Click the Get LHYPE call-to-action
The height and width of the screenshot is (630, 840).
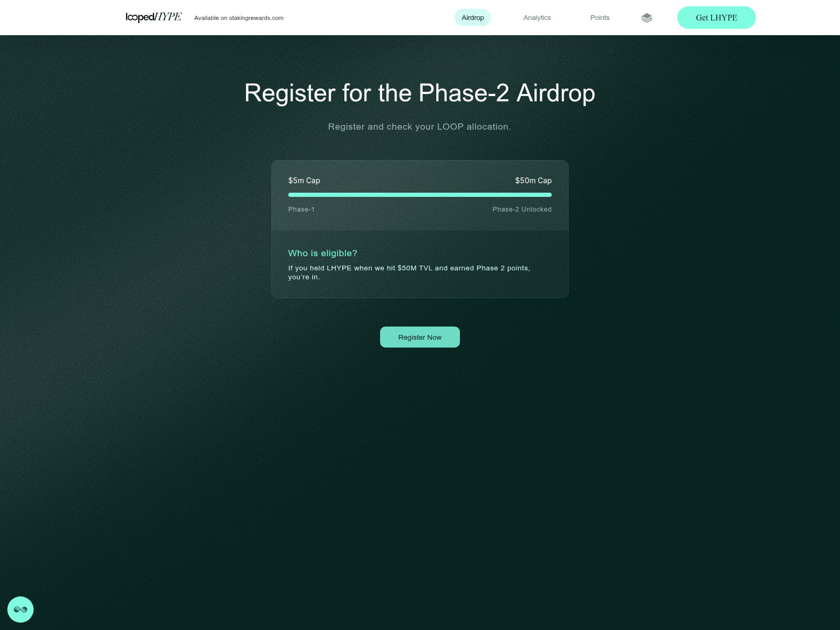716,17
